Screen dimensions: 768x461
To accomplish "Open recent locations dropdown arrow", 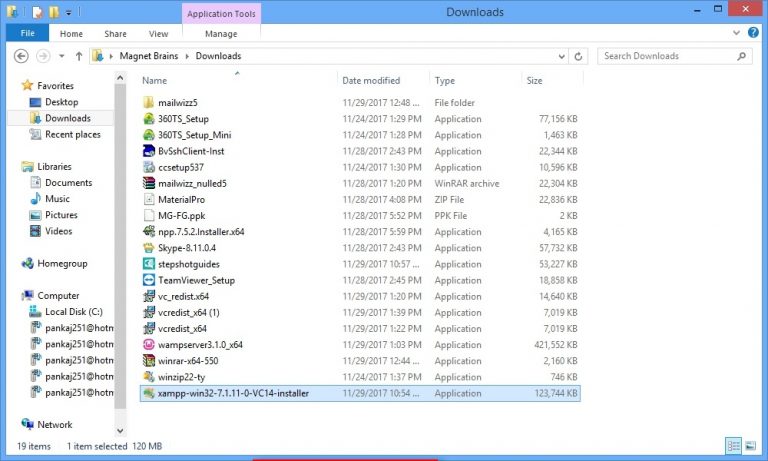I will coord(62,56).
